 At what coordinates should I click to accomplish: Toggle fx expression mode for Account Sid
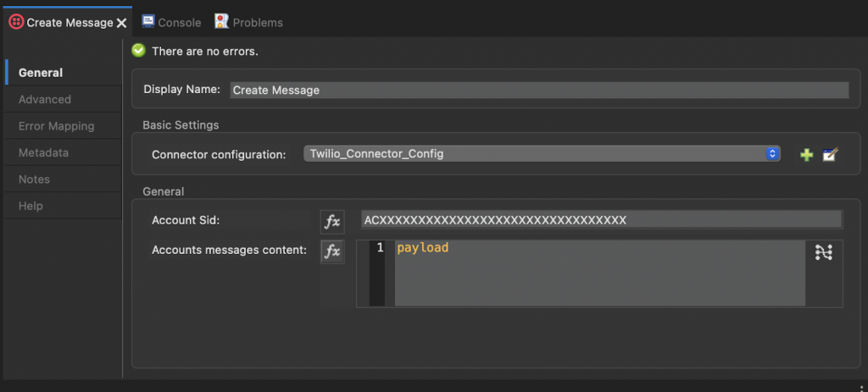pyautogui.click(x=332, y=222)
